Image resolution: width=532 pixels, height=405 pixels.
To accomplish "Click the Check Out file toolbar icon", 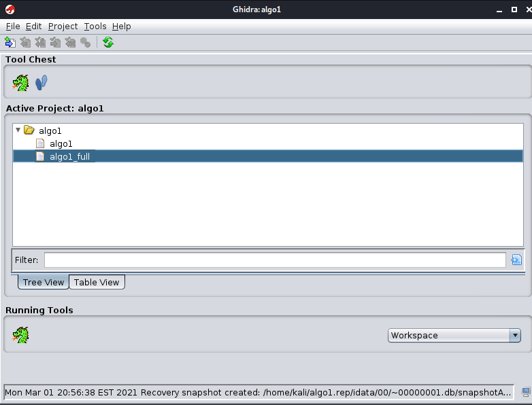I will coord(25,42).
